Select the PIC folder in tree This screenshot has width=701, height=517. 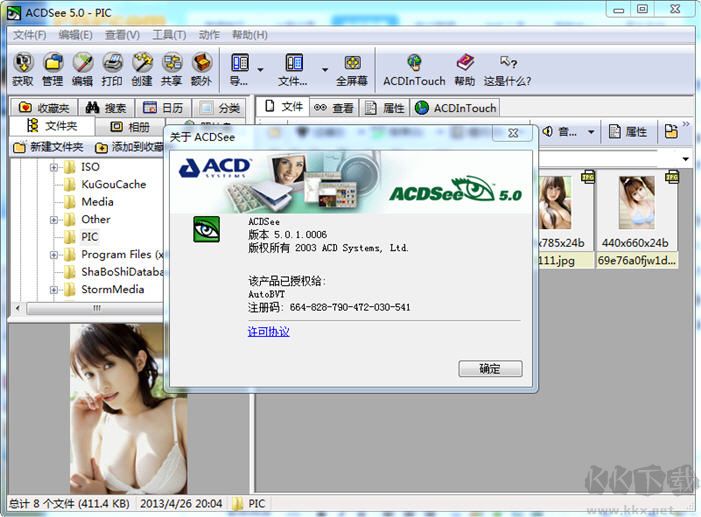[x=89, y=237]
